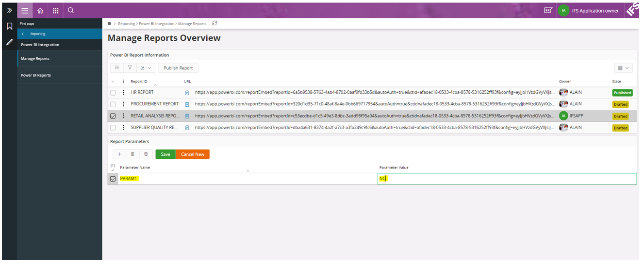The image size is (644, 266).
Task: Click the refresh icon beside breadcrumb
Action: [x=215, y=23]
